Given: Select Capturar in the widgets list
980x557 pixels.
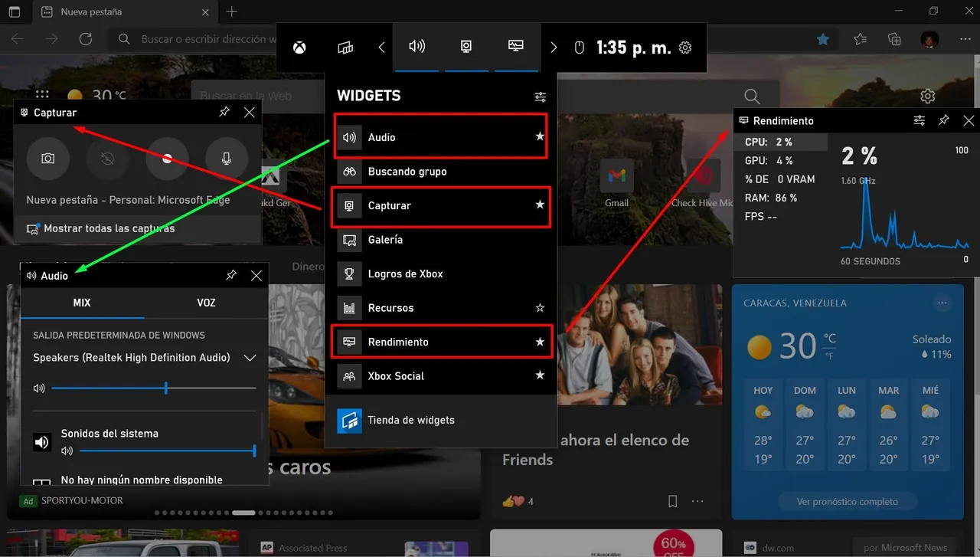Looking at the screenshot, I should 441,205.
